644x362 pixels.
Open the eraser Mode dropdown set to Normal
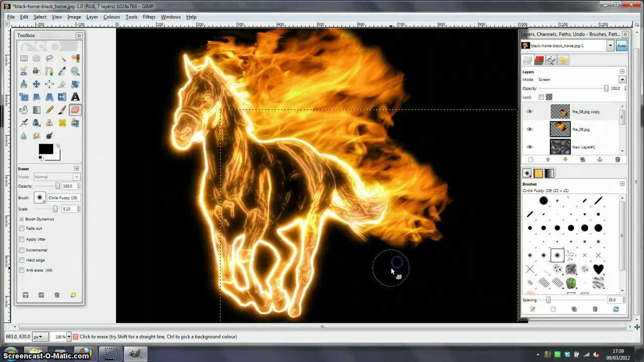(56, 176)
